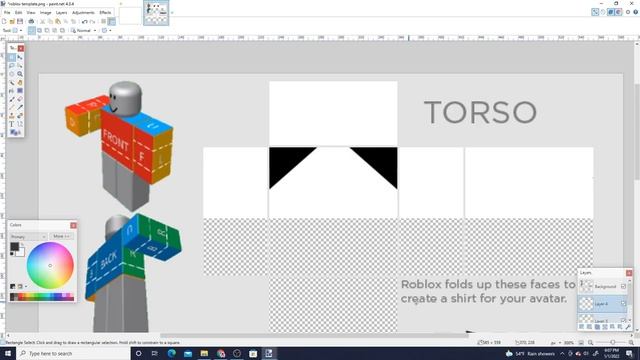This screenshot has height=360, width=640.
Task: Set selection mode to Replace
Action: pyautogui.click(x=31, y=30)
